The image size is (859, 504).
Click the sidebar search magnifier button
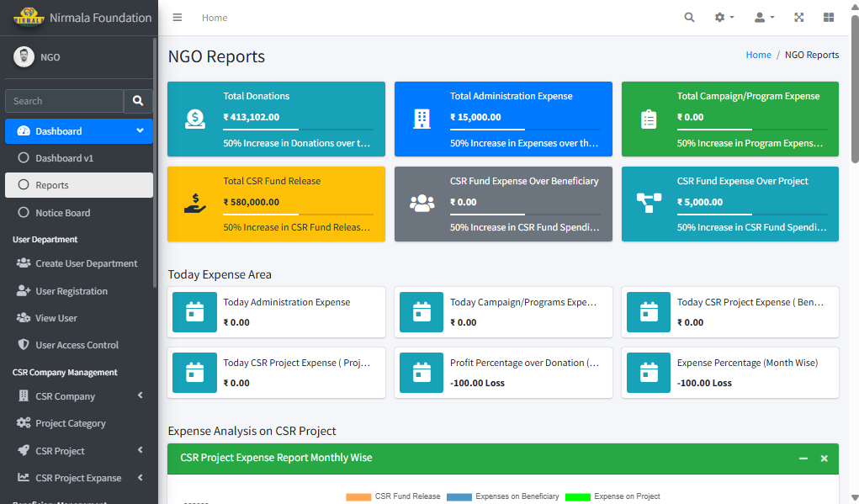tap(138, 101)
